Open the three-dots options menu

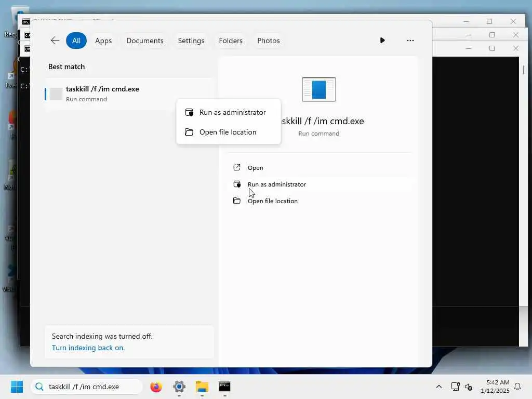[x=410, y=41]
